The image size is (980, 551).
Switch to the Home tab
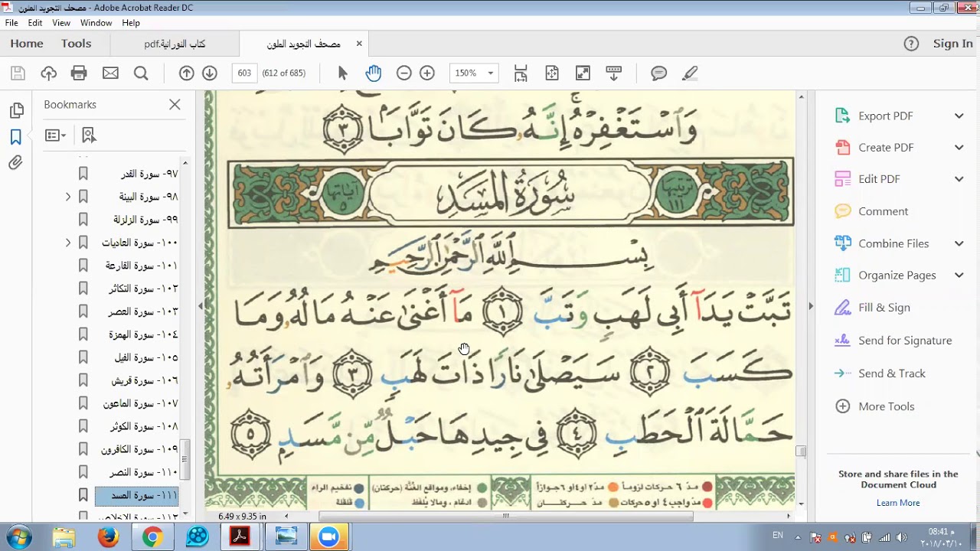(27, 44)
